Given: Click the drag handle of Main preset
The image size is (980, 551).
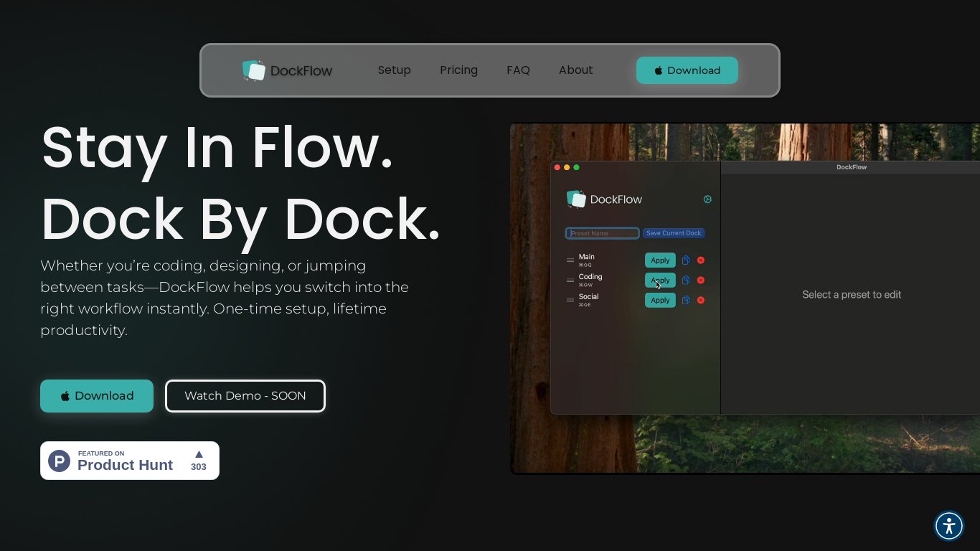Looking at the screenshot, I should click(570, 260).
